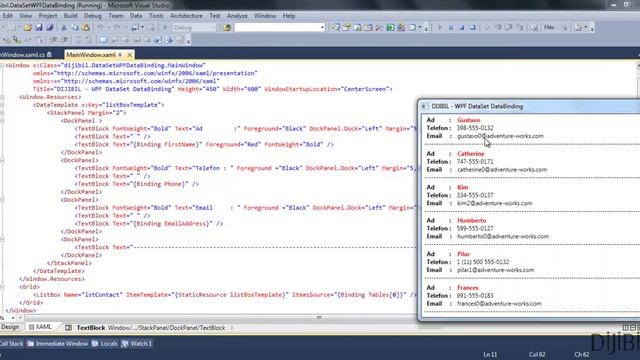The image size is (640, 360).
Task: Open Navigate Backward history dropdown arrow
Action: [142, 27]
